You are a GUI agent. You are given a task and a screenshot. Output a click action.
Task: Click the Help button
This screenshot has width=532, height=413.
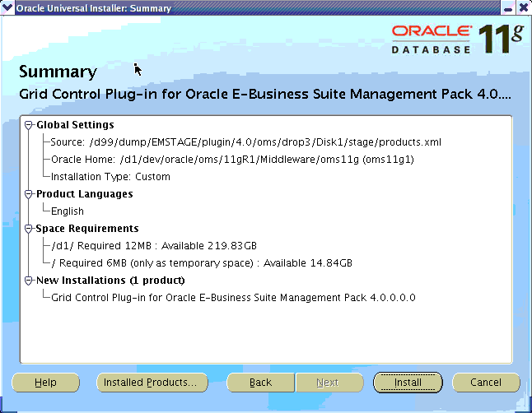[x=46, y=383]
